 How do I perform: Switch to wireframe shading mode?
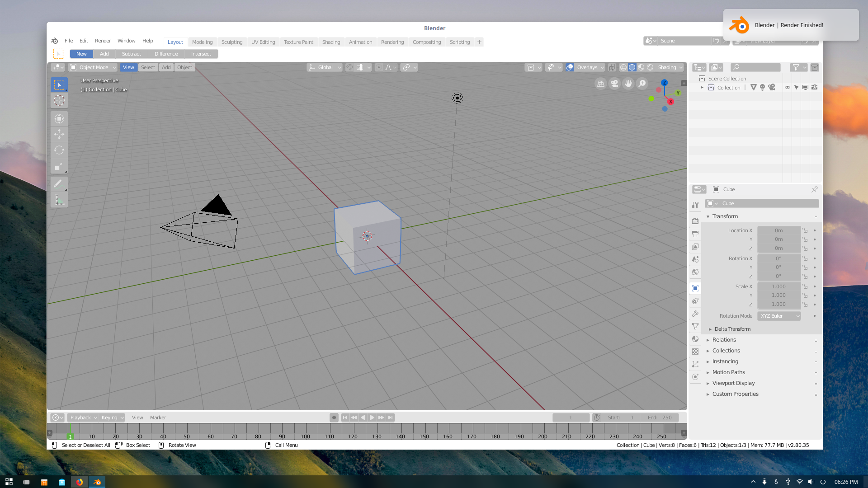[623, 67]
